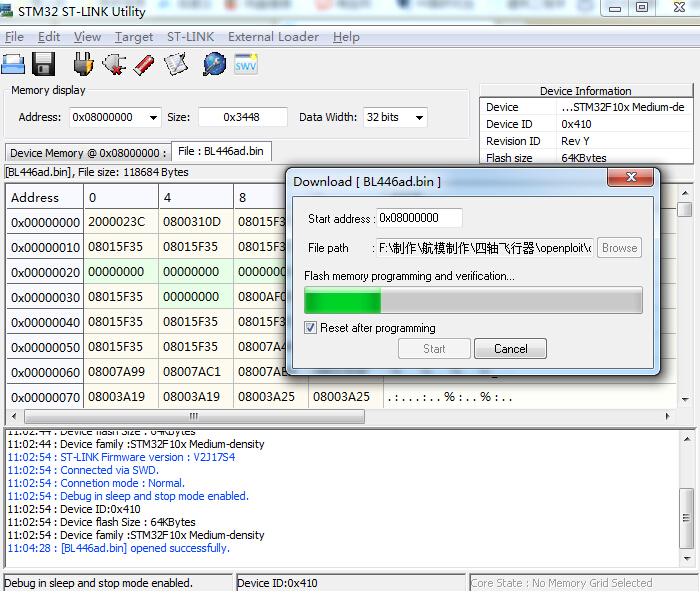Select column header 4 in memory grid
The width and height of the screenshot is (700, 591).
tap(196, 197)
